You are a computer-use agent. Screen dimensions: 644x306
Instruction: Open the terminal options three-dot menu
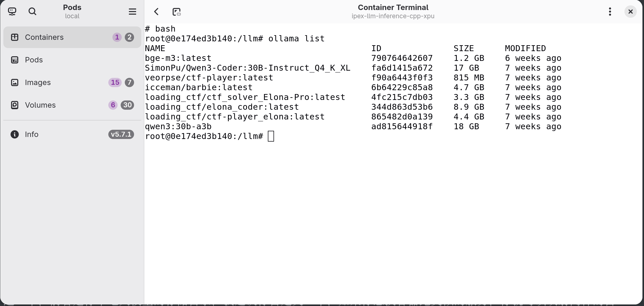click(x=610, y=12)
